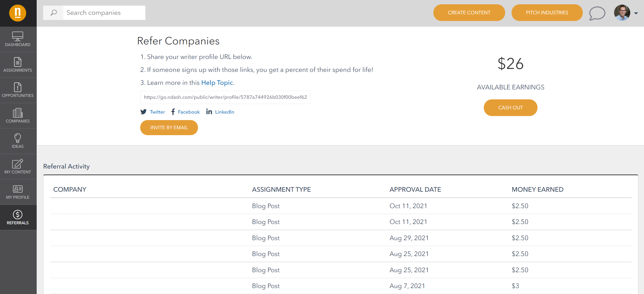This screenshot has width=644, height=294.
Task: Select the Assignments document icon
Action: click(x=18, y=62)
